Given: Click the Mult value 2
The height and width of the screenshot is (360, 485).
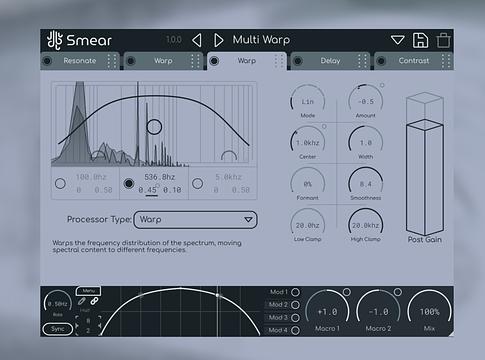Looking at the screenshot, I should (x=88, y=331).
